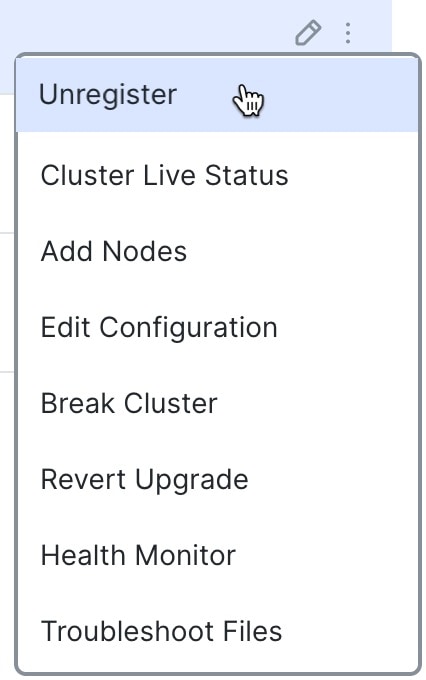The image size is (426, 680).
Task: Open the three-dot more options menu
Action: [348, 33]
